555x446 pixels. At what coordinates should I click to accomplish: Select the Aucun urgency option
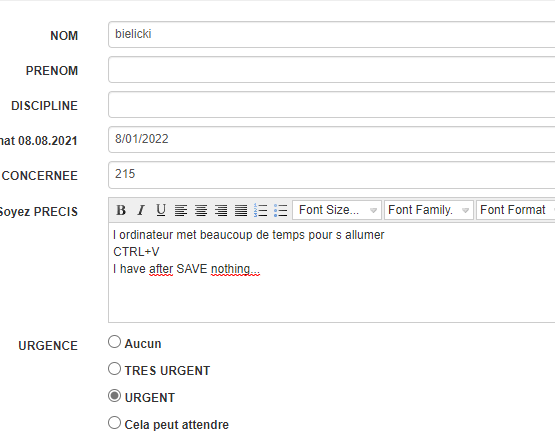[114, 342]
